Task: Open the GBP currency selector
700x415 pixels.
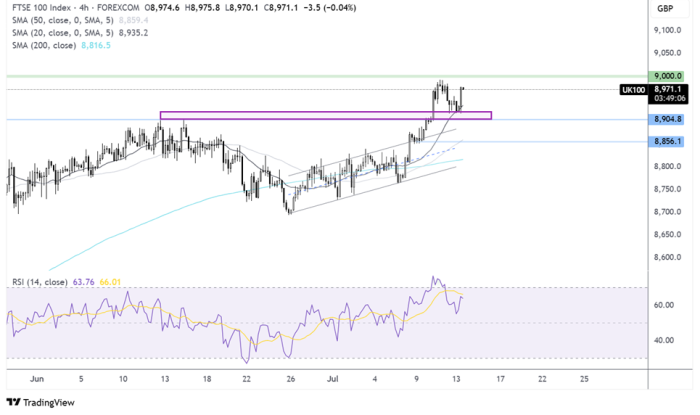Action: 664,9
